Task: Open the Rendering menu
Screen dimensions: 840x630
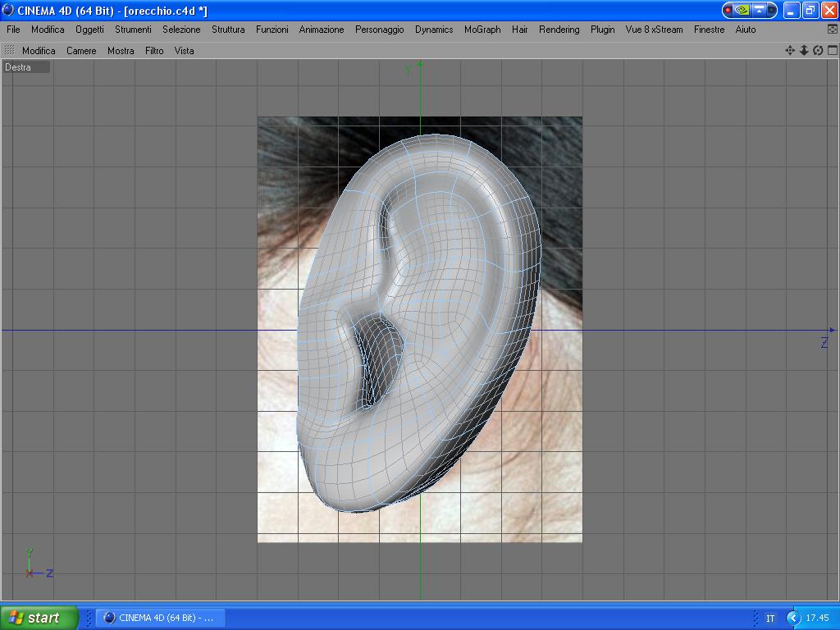Action: pos(559,30)
